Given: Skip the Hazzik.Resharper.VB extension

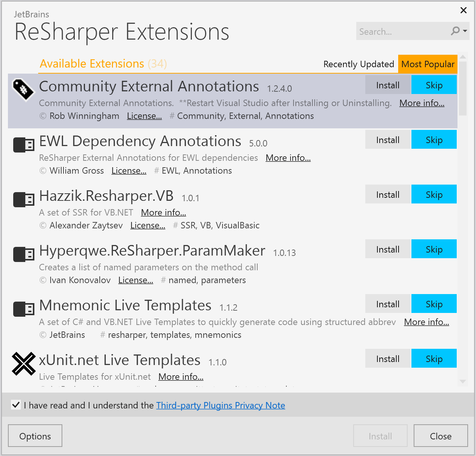Looking at the screenshot, I should [x=434, y=195].
